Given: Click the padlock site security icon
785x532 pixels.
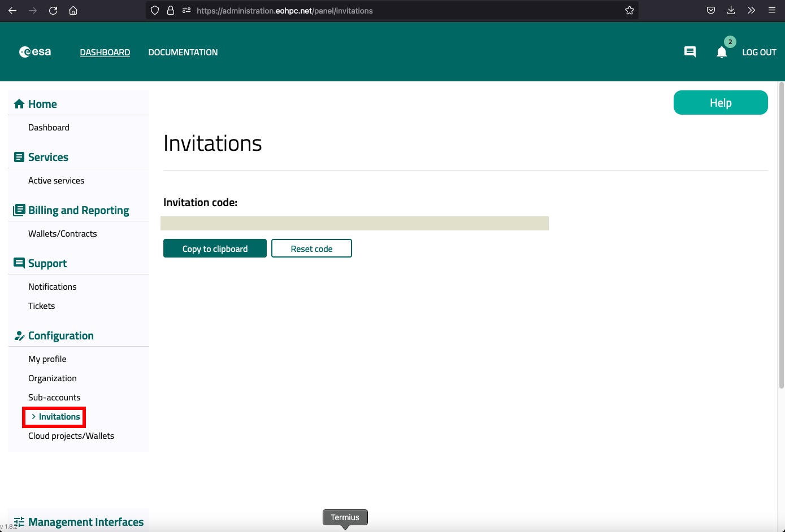Looking at the screenshot, I should [x=170, y=10].
